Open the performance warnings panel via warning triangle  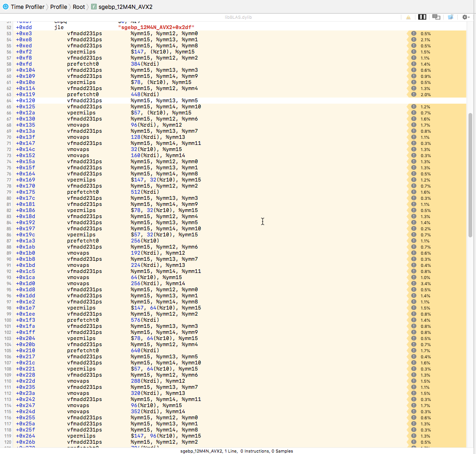coord(407,16)
